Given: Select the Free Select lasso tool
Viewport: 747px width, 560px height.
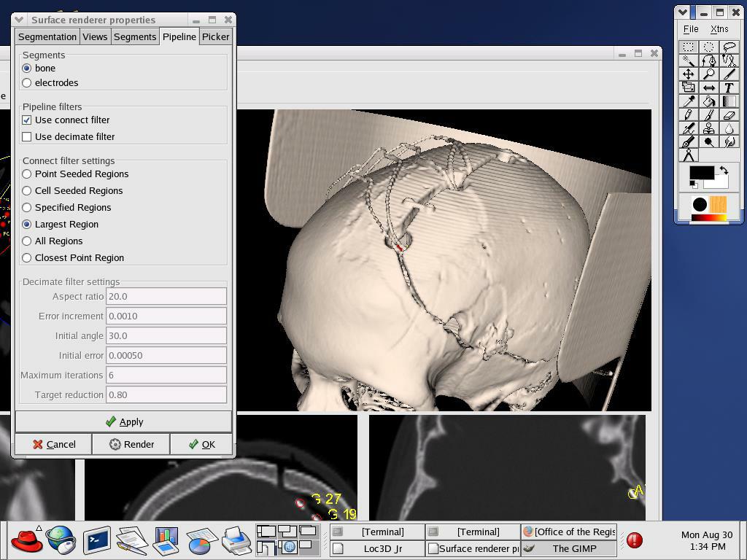Looking at the screenshot, I should [729, 47].
